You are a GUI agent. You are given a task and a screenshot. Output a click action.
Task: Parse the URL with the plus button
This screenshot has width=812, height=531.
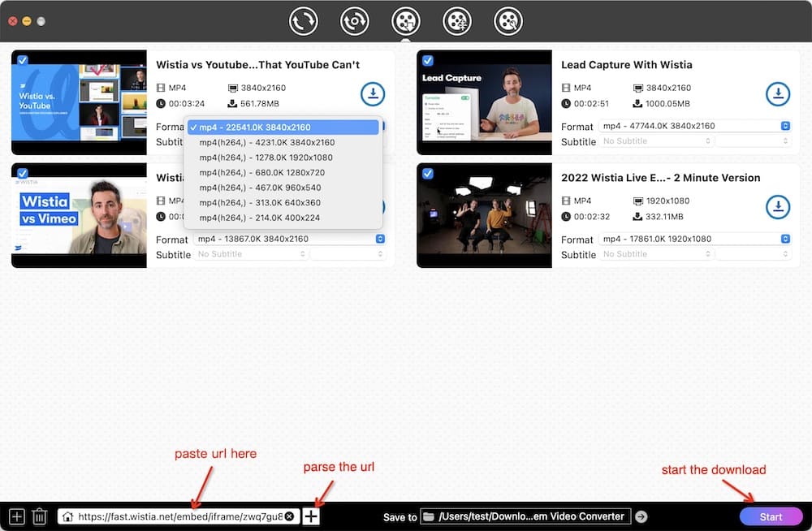[311, 516]
